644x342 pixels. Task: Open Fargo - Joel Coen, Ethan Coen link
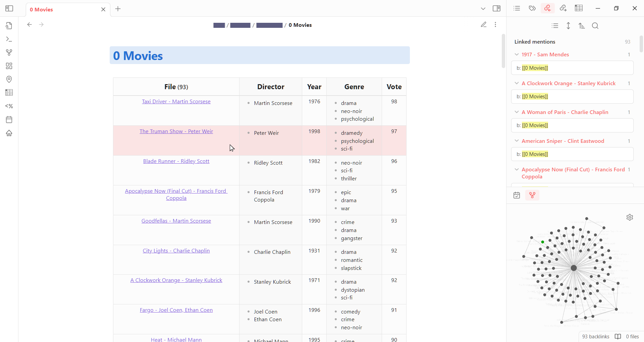pyautogui.click(x=176, y=310)
